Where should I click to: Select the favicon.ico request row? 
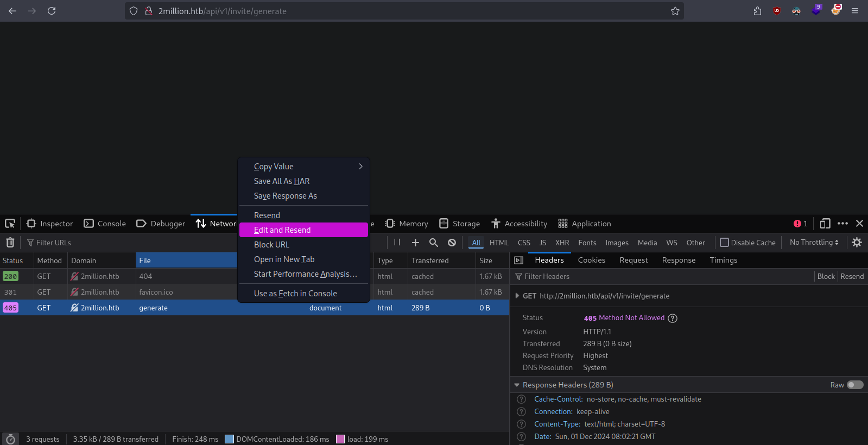(255, 292)
